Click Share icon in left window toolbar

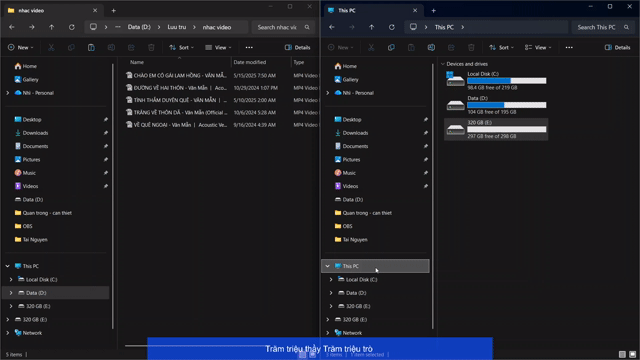[x=131, y=47]
